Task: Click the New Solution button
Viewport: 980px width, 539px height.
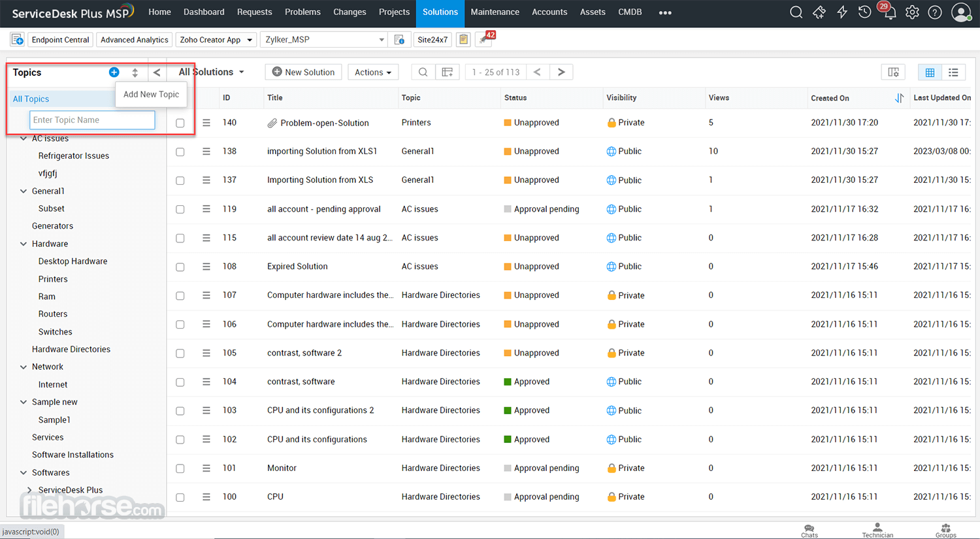Action: point(303,72)
